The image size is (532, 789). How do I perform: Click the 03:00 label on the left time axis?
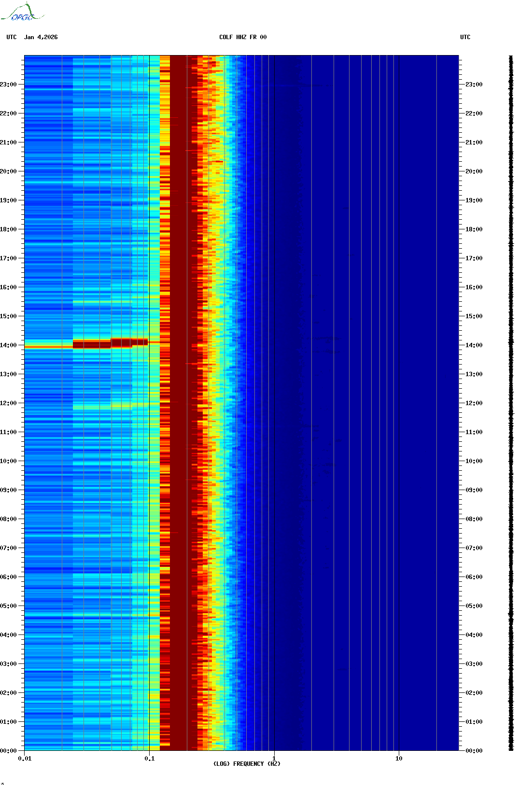(x=8, y=664)
